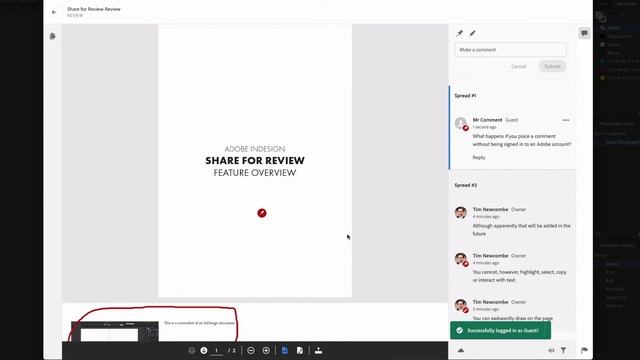This screenshot has width=640, height=360.
Task: Open more options for the Mr Comment comment
Action: coord(566,120)
